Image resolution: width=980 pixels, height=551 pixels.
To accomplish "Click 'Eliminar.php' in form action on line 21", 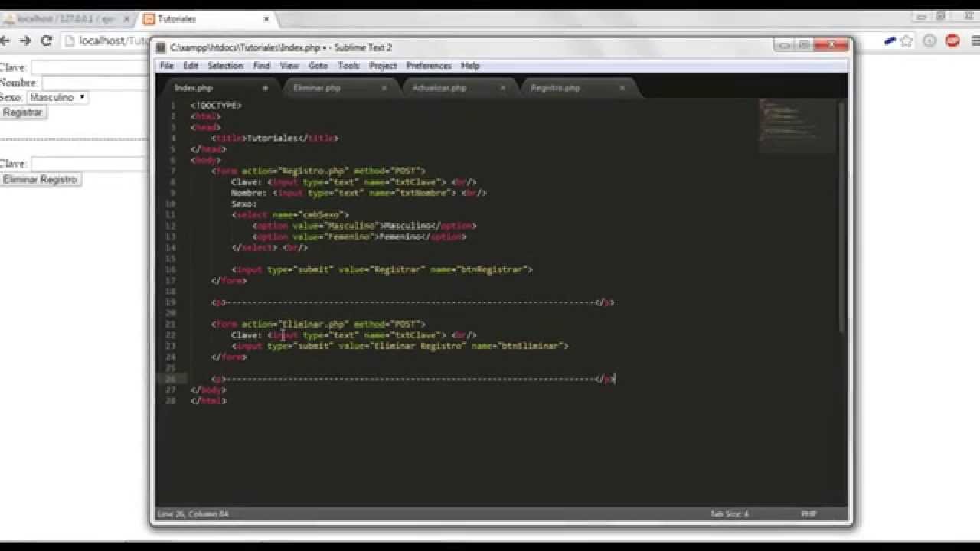I will point(312,324).
